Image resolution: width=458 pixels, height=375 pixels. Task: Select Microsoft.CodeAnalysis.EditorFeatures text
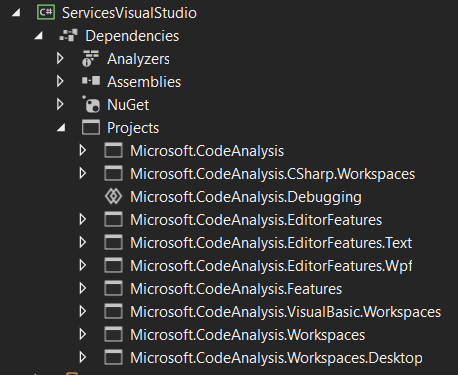(256, 220)
